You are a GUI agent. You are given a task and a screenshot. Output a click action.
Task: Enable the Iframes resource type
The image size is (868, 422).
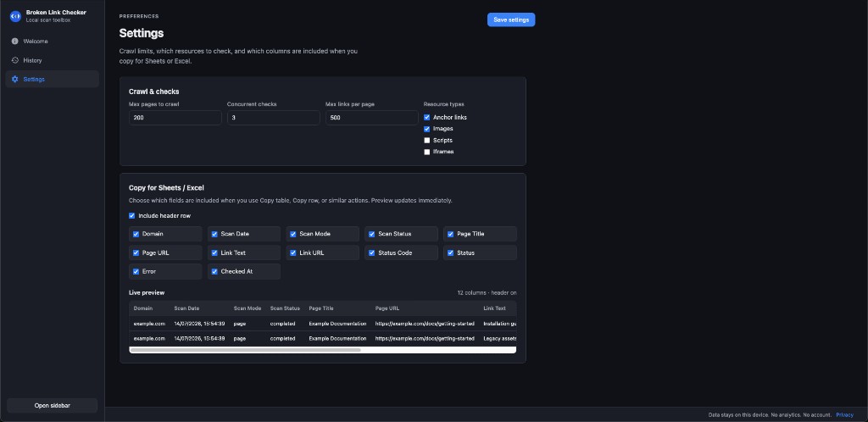427,152
